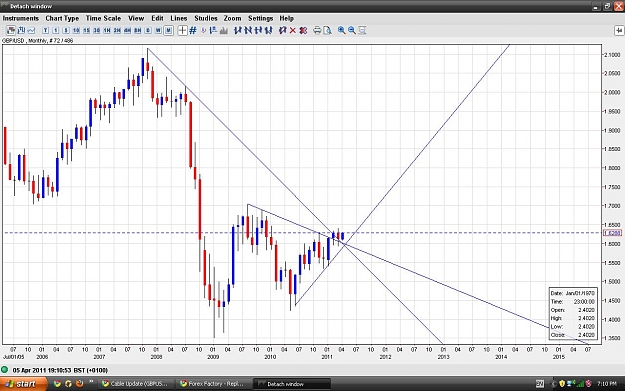Switch to 1 minute time scale
Viewport: 625px width, 391px height.
[x=56, y=30]
